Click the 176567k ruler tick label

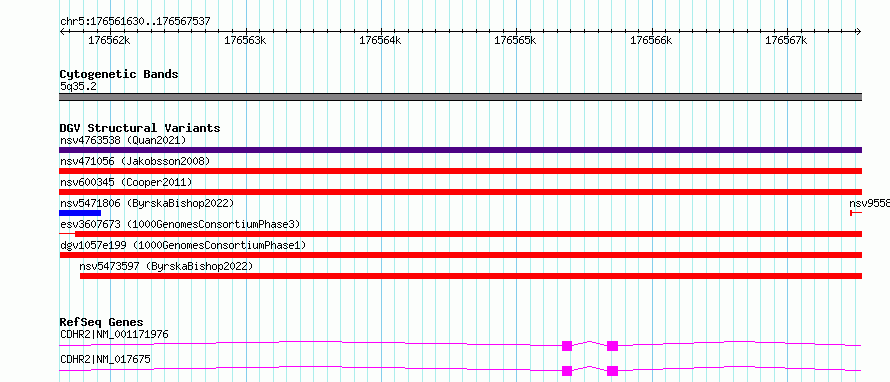coord(787,41)
